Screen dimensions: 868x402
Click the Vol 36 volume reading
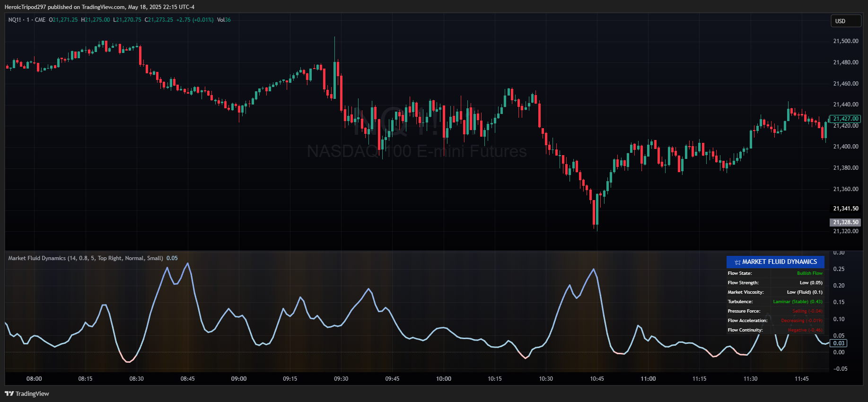tap(224, 20)
